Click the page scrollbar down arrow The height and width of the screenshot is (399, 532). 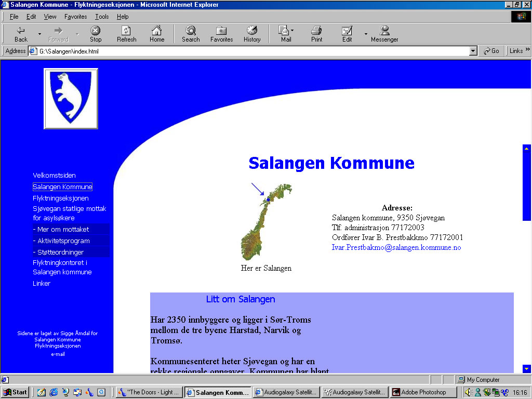coord(526,368)
